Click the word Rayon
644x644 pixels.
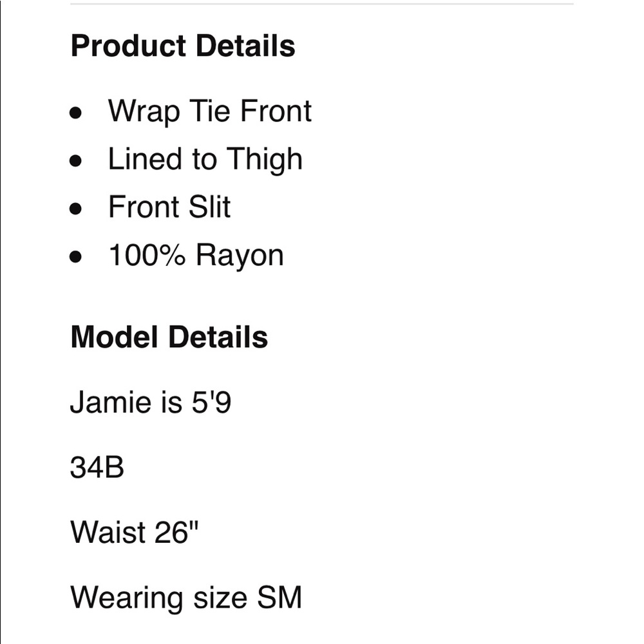(x=240, y=255)
